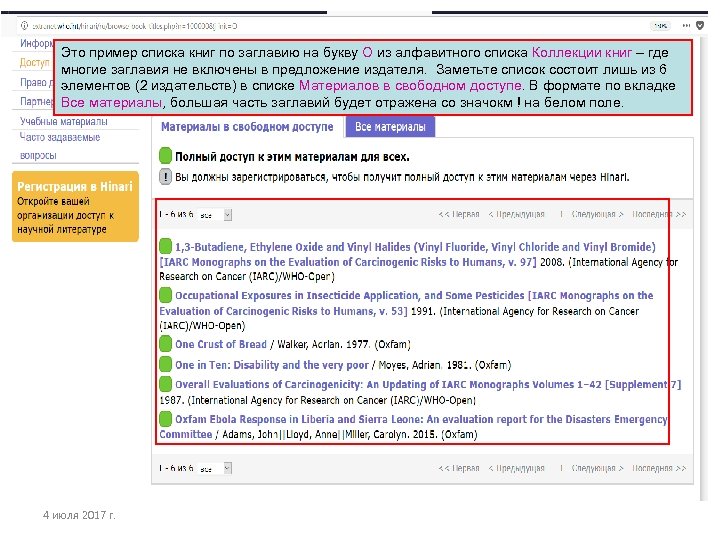This screenshot has height=540, width=720.
Task: Click bottom Последняя pagination link
Action: tap(659, 468)
